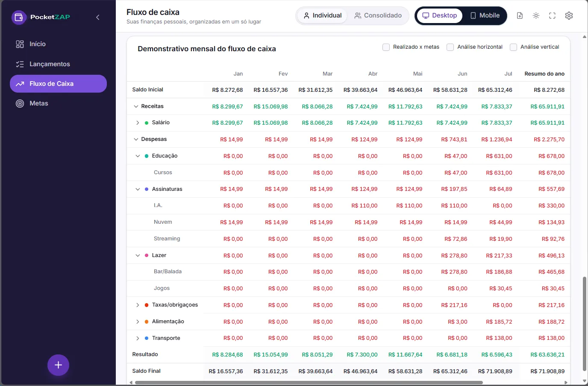Tick the Análise vertical checkbox
Screen dimensions: 588x386
coord(513,47)
